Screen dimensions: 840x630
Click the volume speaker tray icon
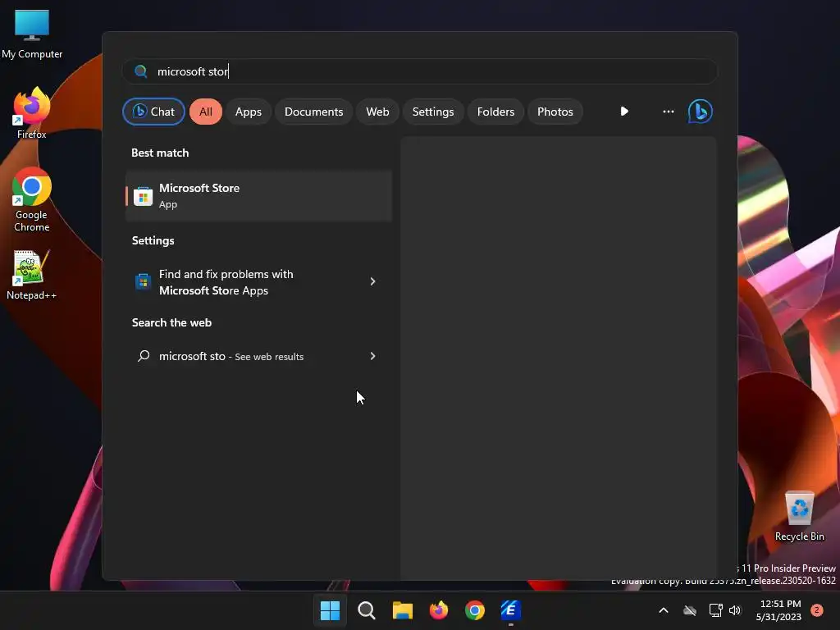[735, 610]
